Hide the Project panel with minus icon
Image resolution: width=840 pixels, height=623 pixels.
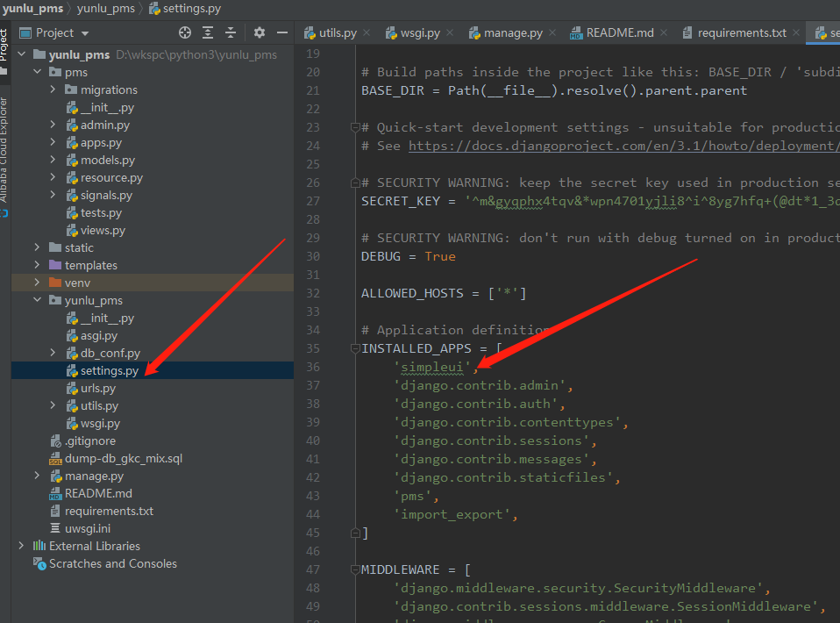pyautogui.click(x=282, y=32)
